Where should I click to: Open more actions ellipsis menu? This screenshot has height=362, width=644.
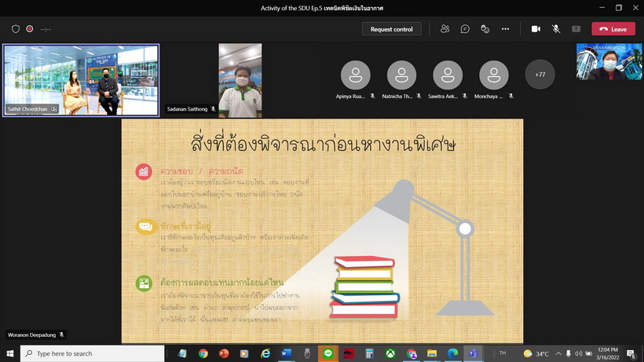[x=505, y=29]
